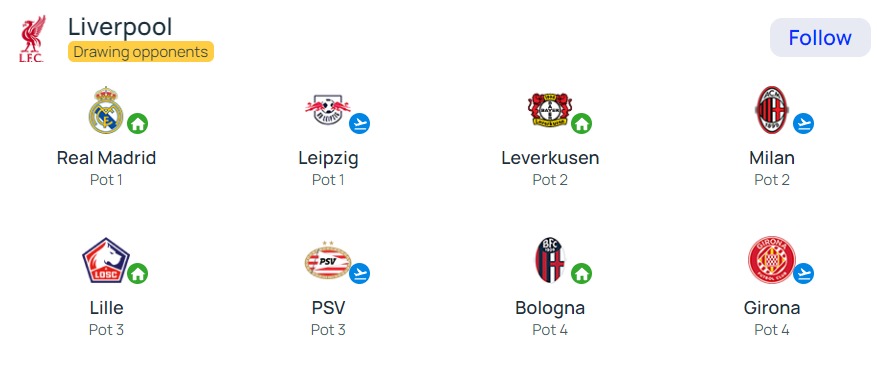Click the away plane icon beside Milan
This screenshot has width=877, height=376.
(804, 124)
